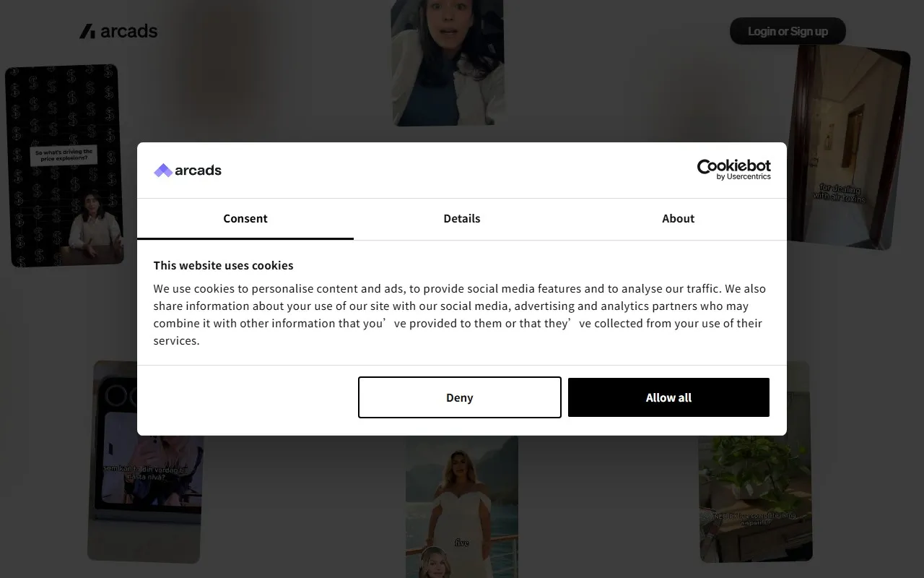Click the arcads logo in the header
This screenshot has height=578, width=924.
[x=118, y=31]
